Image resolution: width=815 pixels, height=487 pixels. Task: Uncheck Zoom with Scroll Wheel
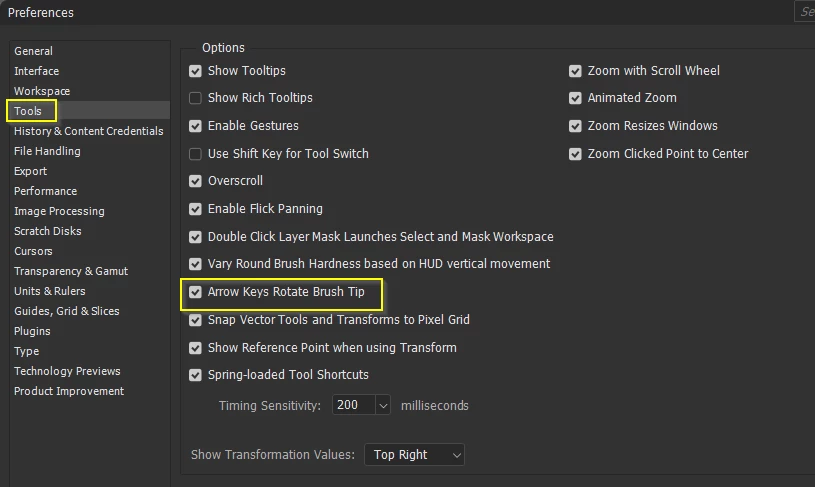(x=575, y=71)
